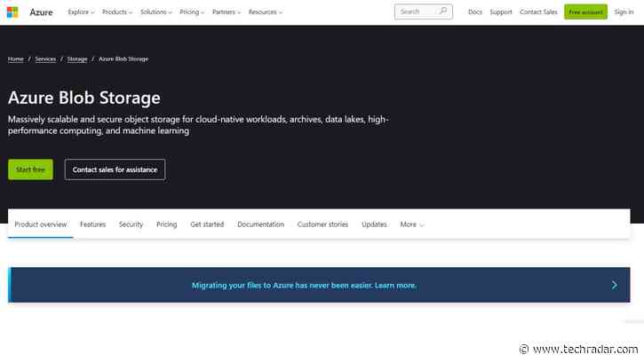Go to Storage breadcrumb link
This screenshot has height=362, width=644.
point(77,59)
